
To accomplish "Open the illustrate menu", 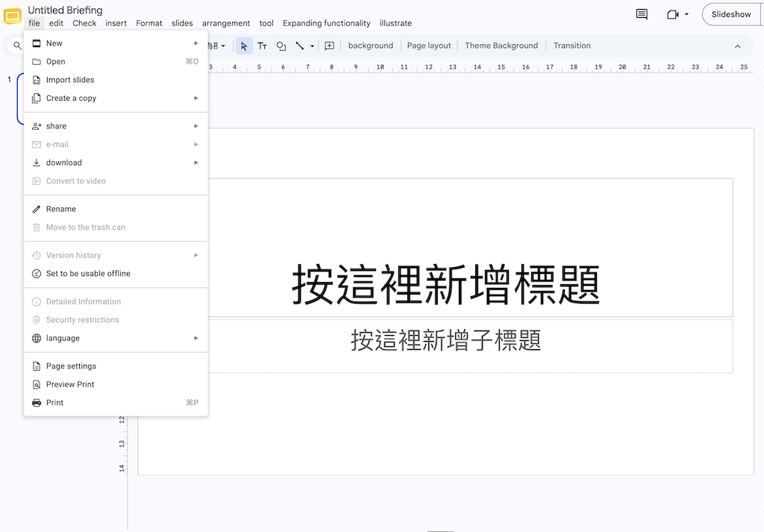I will (395, 23).
